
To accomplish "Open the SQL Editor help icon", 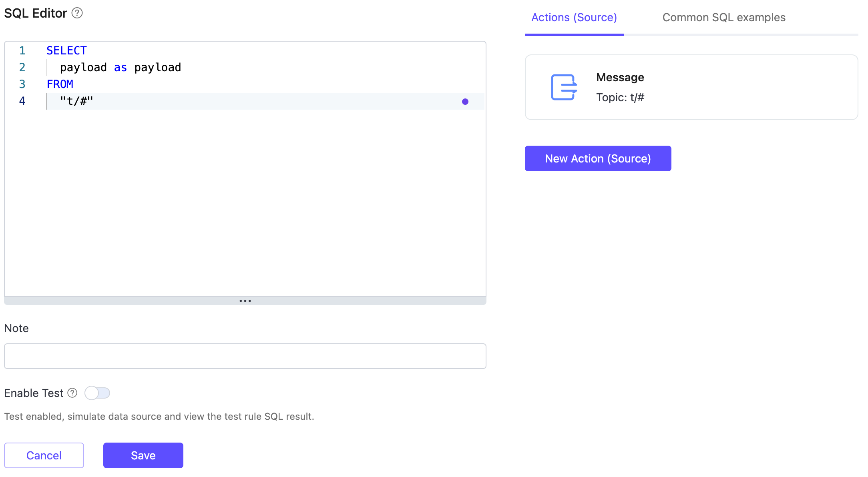I will click(x=77, y=13).
